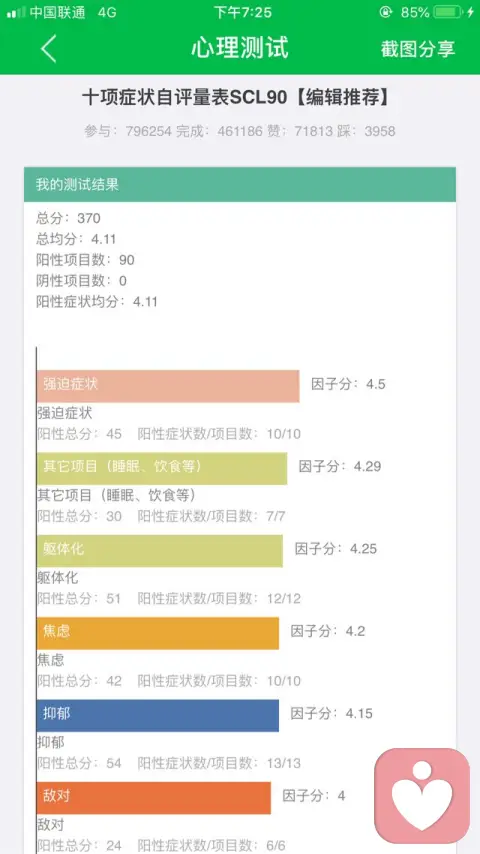480x854 pixels.
Task: Tap the 总分: 370 score line
Action: (68, 218)
